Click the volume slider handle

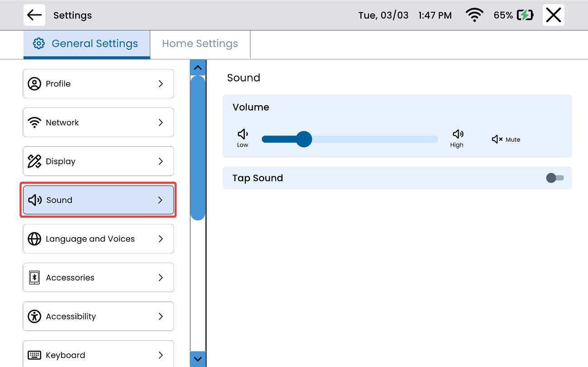[304, 139]
